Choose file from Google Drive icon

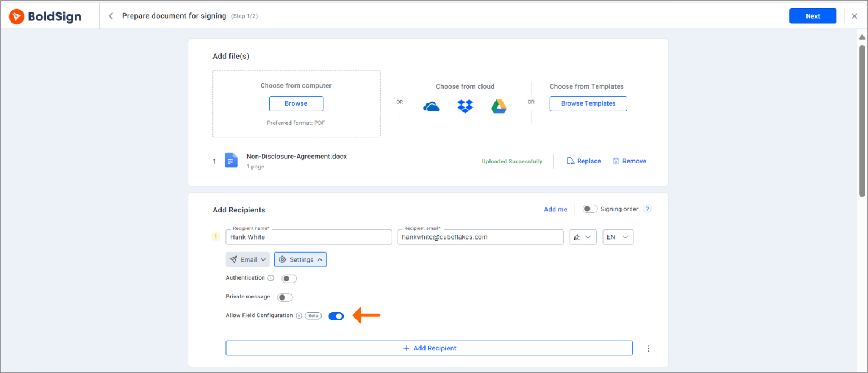tap(498, 106)
